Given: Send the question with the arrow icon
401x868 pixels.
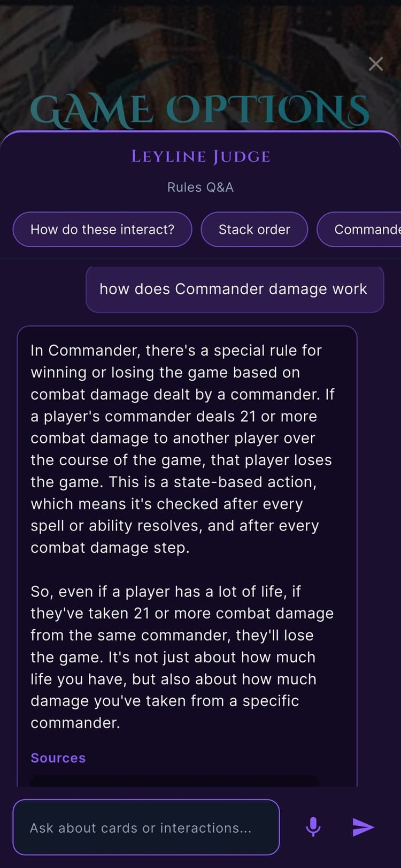Looking at the screenshot, I should [x=364, y=827].
